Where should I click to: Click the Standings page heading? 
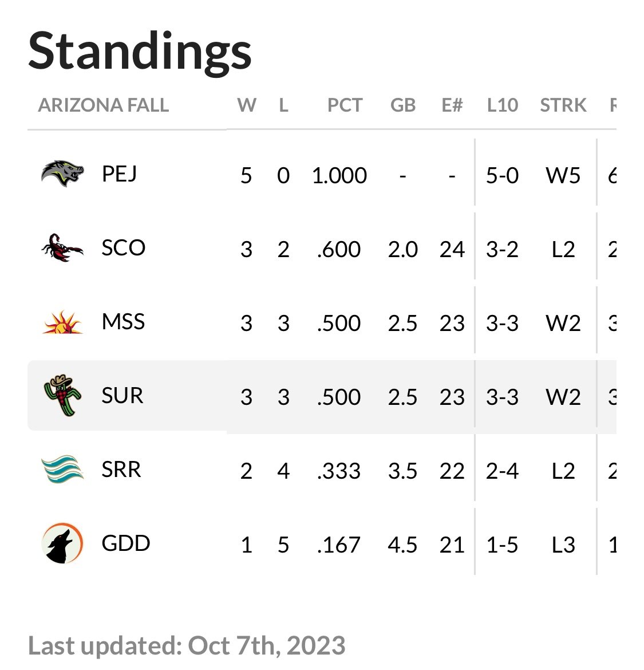pos(140,51)
